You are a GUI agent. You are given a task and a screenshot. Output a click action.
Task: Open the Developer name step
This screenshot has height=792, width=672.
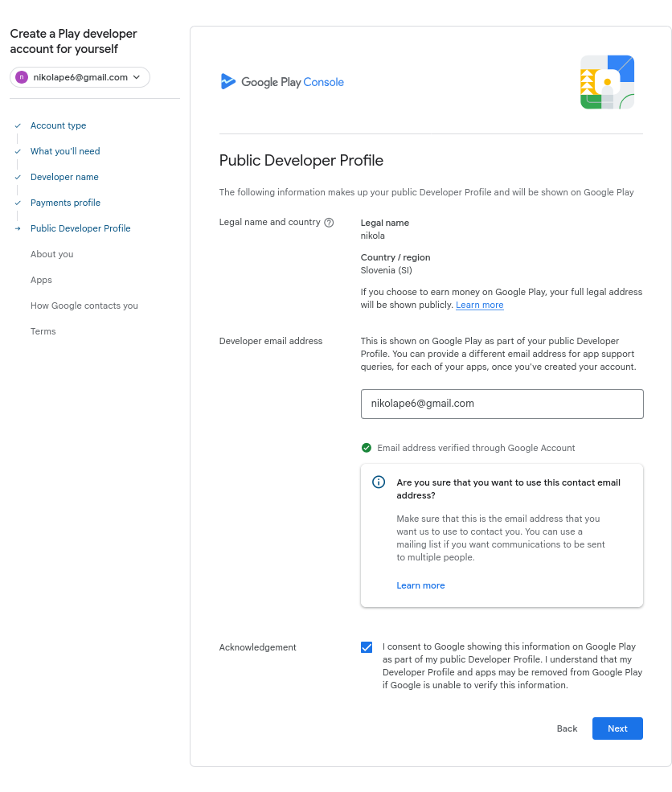[64, 177]
